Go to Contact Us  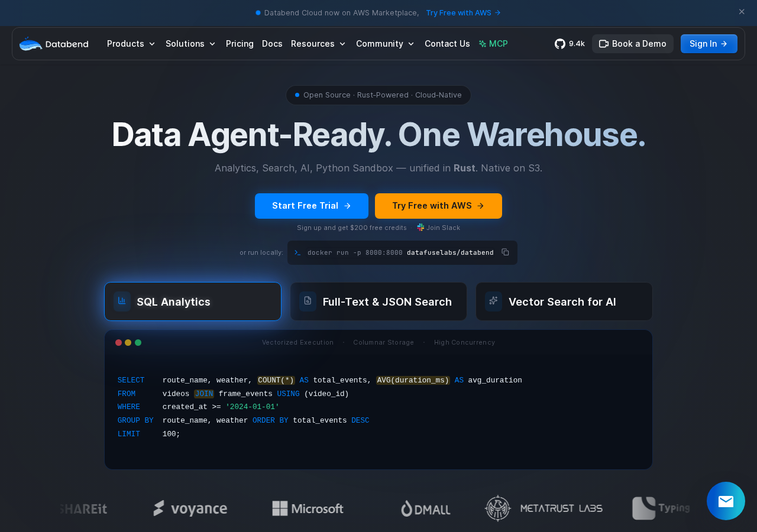point(447,44)
